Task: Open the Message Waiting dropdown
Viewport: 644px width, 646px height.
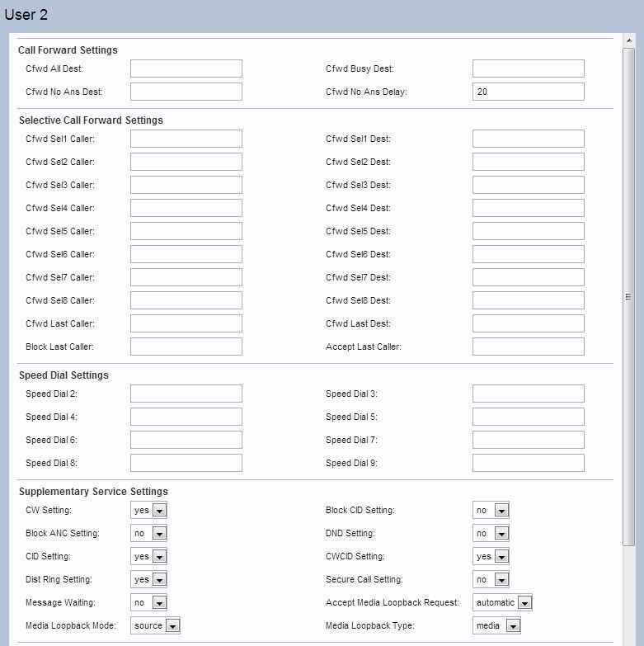Action: tap(149, 603)
